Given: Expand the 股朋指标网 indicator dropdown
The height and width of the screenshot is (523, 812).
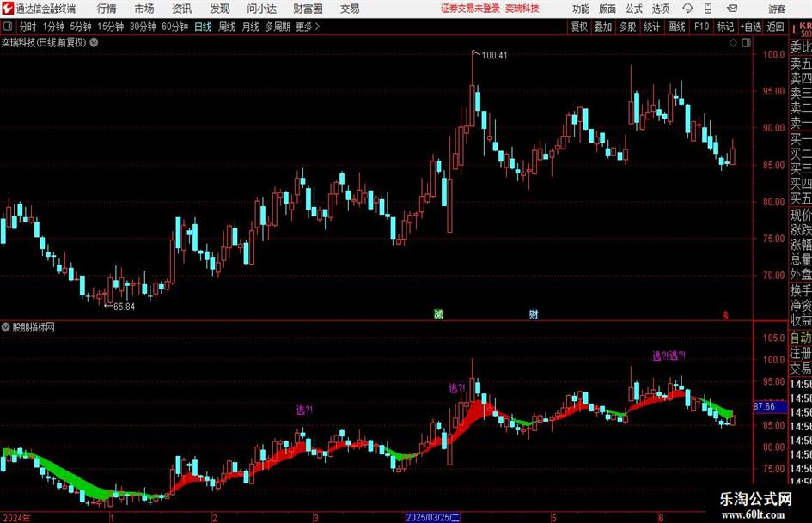Looking at the screenshot, I should click(6, 327).
